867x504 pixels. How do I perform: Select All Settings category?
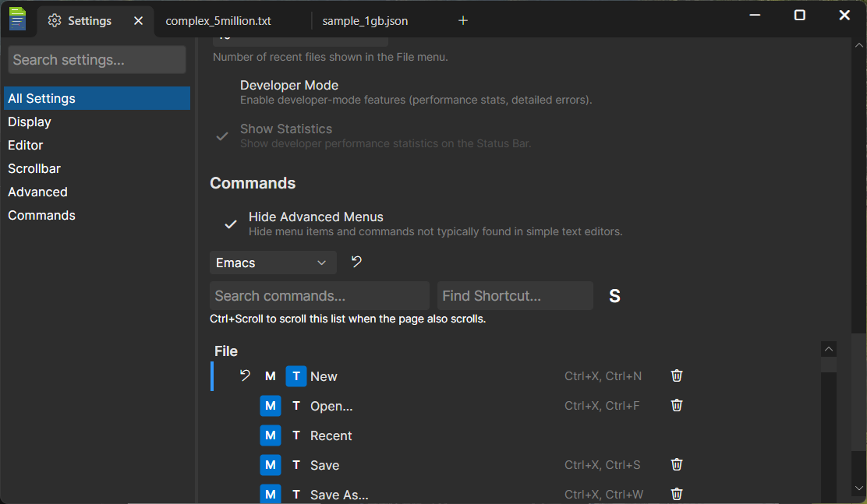click(x=97, y=98)
